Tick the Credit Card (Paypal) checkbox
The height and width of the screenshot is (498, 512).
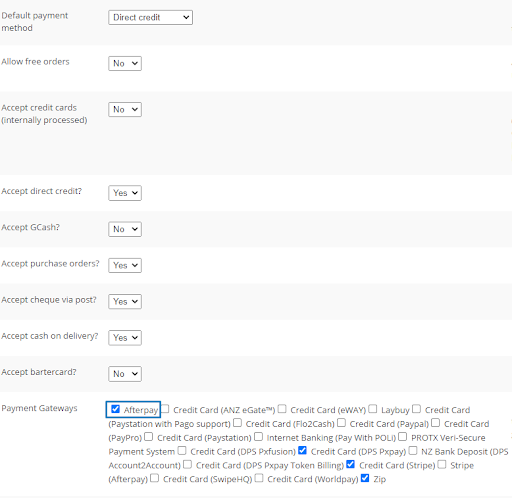pos(341,423)
